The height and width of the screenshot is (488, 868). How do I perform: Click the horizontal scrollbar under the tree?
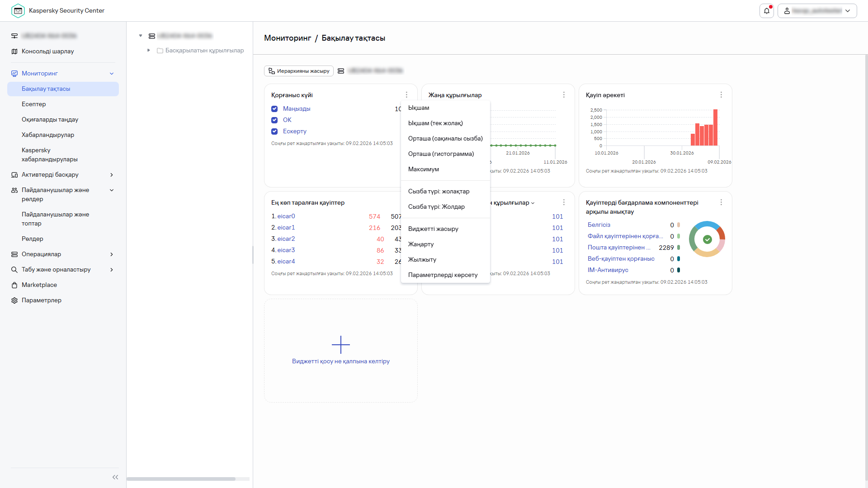(181, 479)
